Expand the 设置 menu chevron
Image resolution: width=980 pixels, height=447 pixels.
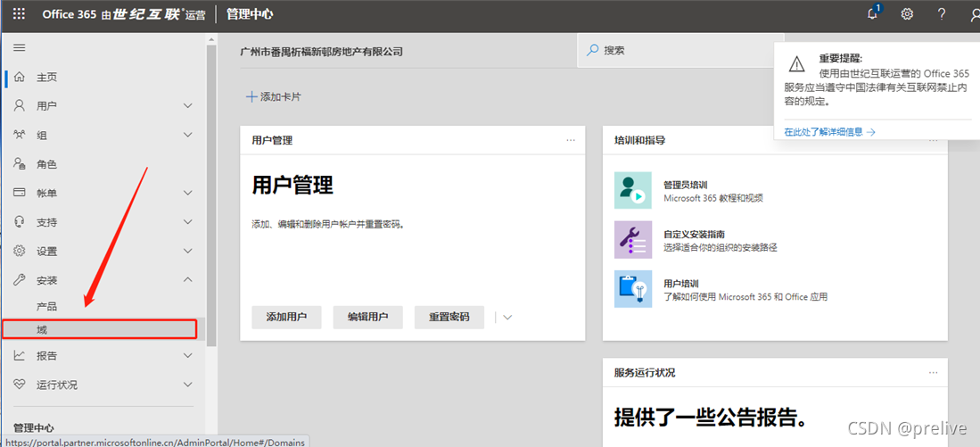pyautogui.click(x=187, y=251)
